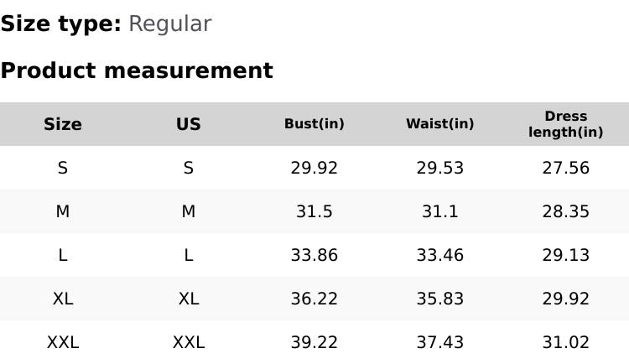Image resolution: width=629 pixels, height=364 pixels.
Task: Select the M waist value 31.1
Action: coord(440,211)
